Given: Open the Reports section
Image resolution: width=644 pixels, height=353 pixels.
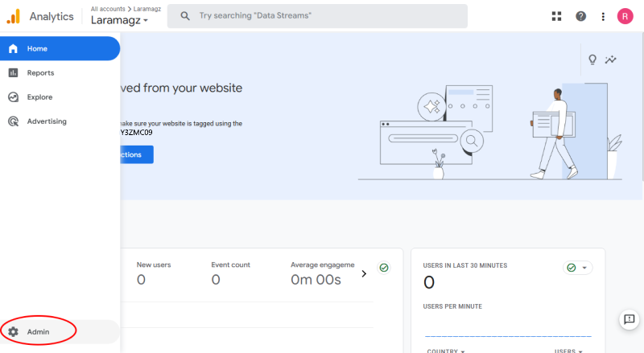Looking at the screenshot, I should tap(60, 72).
